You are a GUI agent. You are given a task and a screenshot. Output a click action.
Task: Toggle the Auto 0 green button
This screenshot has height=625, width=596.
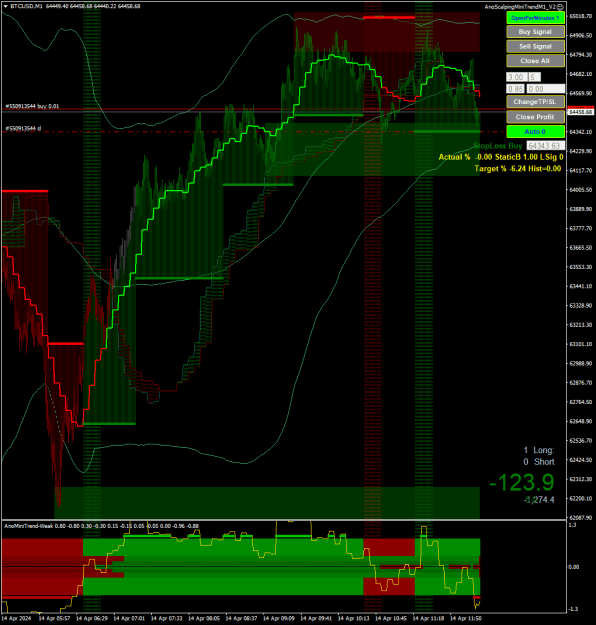coord(535,132)
